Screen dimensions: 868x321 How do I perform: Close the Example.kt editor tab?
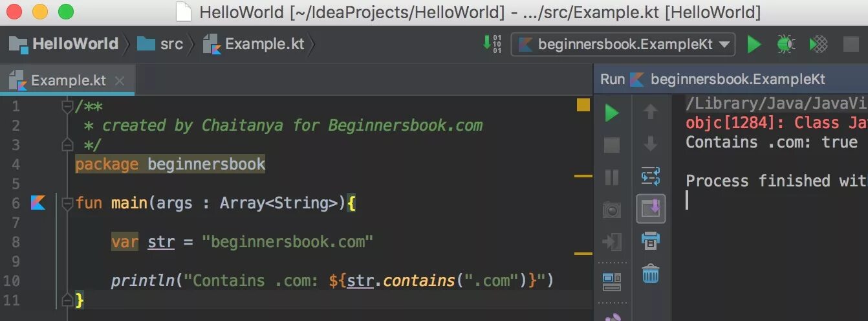point(119,81)
